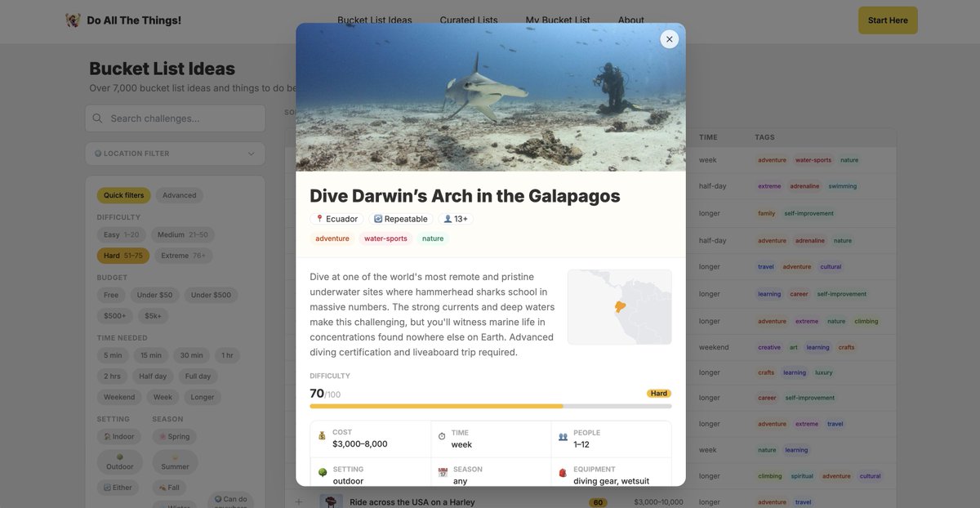980x508 pixels.
Task: Click the People silhouettes icon
Action: pos(563,436)
